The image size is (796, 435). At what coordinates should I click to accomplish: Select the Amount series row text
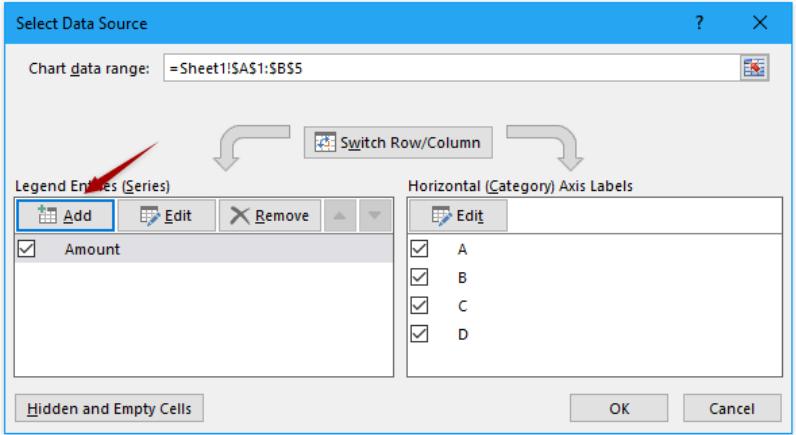coord(92,249)
